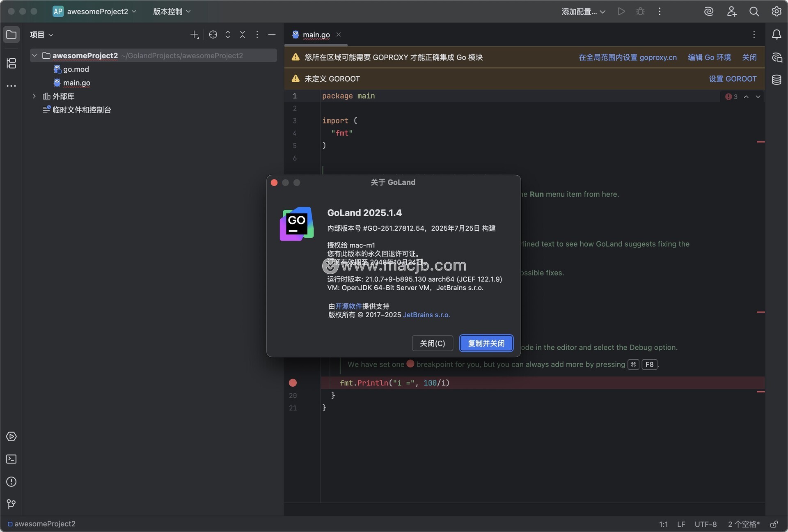Open the Notifications bell icon
Viewport: 788px width, 532px height.
pos(777,34)
